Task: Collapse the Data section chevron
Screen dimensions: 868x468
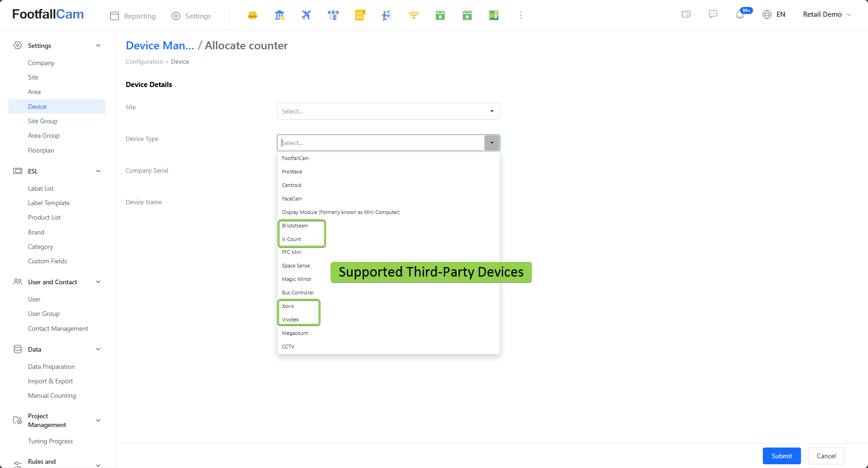Action: [98, 349]
